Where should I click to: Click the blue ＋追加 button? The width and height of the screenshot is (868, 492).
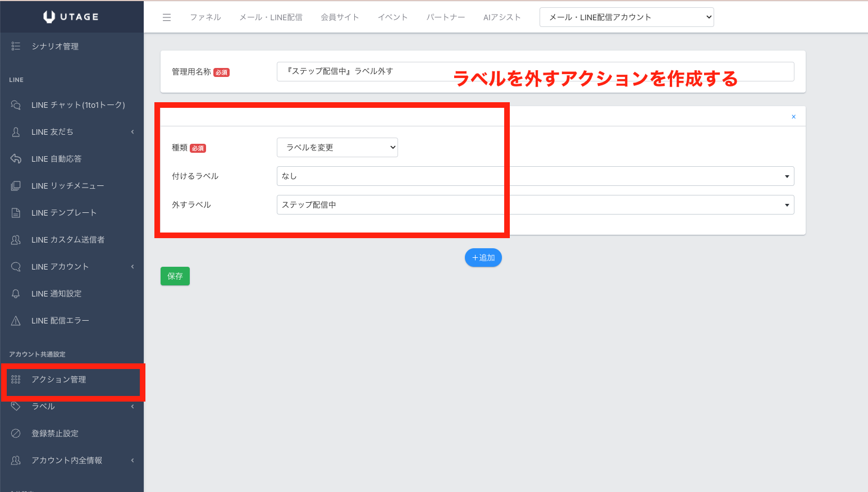coord(483,258)
